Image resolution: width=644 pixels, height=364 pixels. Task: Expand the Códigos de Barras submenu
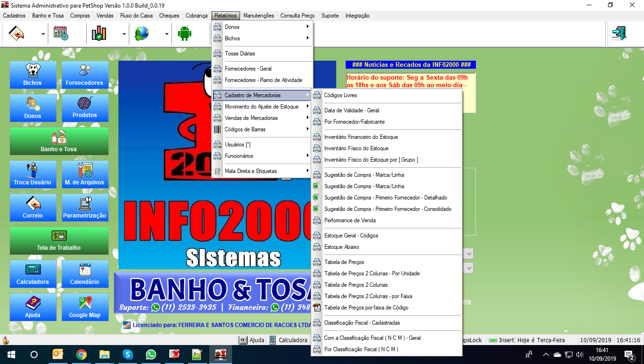[262, 129]
